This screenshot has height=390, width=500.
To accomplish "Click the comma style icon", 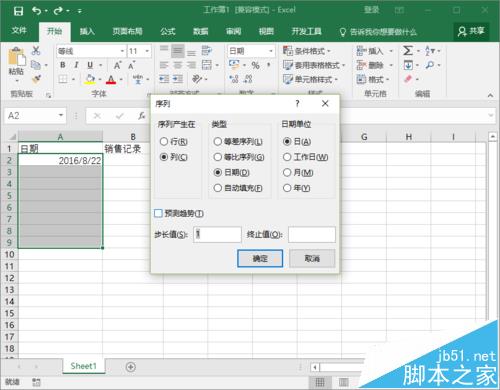I will [269, 65].
